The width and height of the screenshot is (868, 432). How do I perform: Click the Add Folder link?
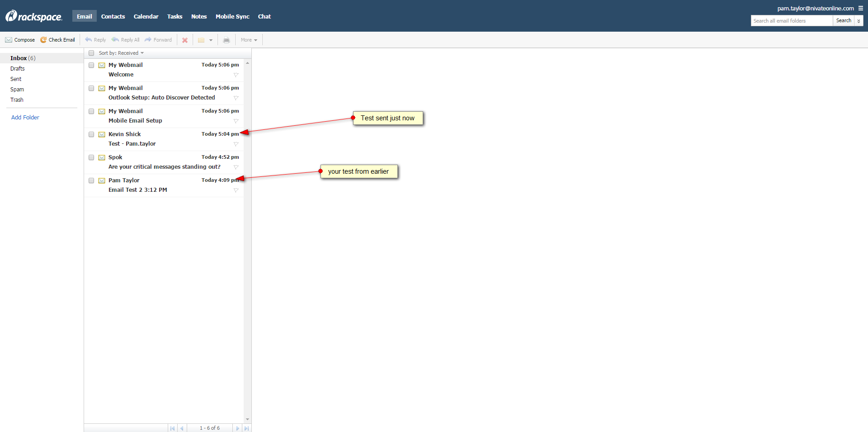tap(25, 117)
